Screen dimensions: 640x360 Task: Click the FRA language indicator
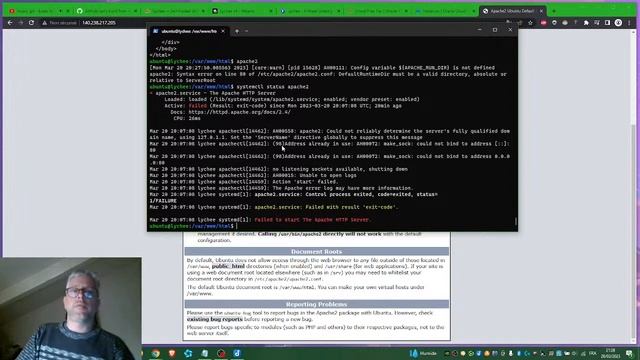[x=593, y=353]
